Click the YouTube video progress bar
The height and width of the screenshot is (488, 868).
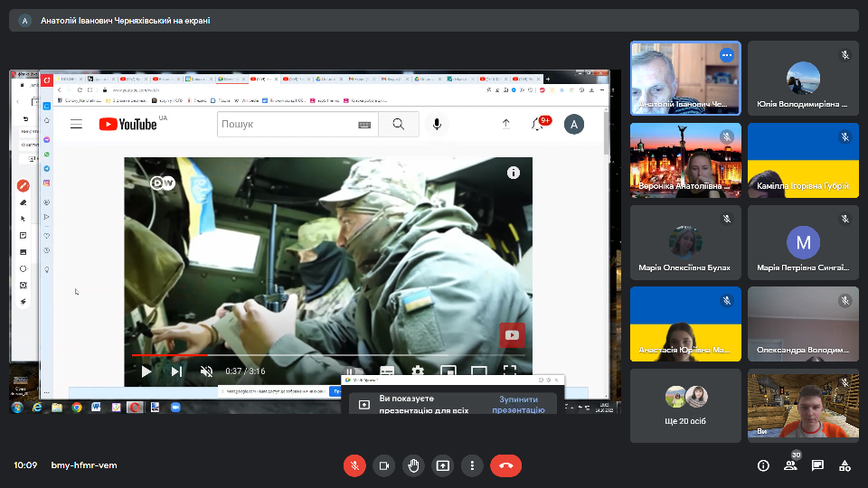[x=325, y=355]
